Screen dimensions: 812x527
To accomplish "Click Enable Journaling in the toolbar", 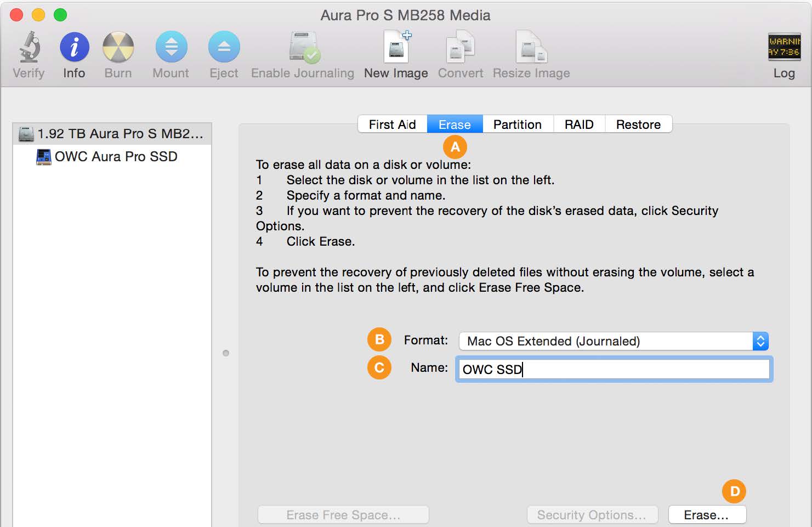I will click(x=302, y=52).
